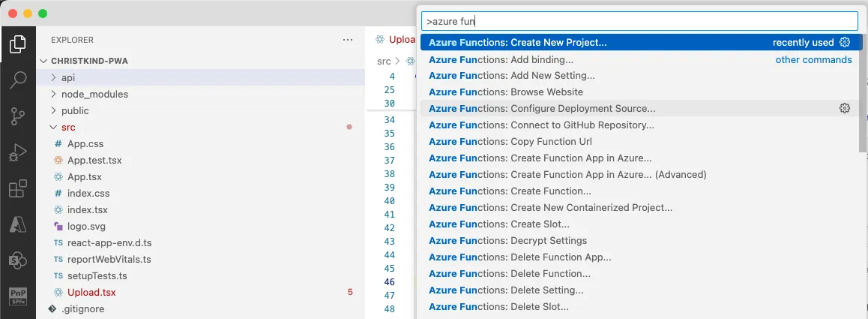This screenshot has width=868, height=319.
Task: Expand the public folder
Action: point(53,110)
